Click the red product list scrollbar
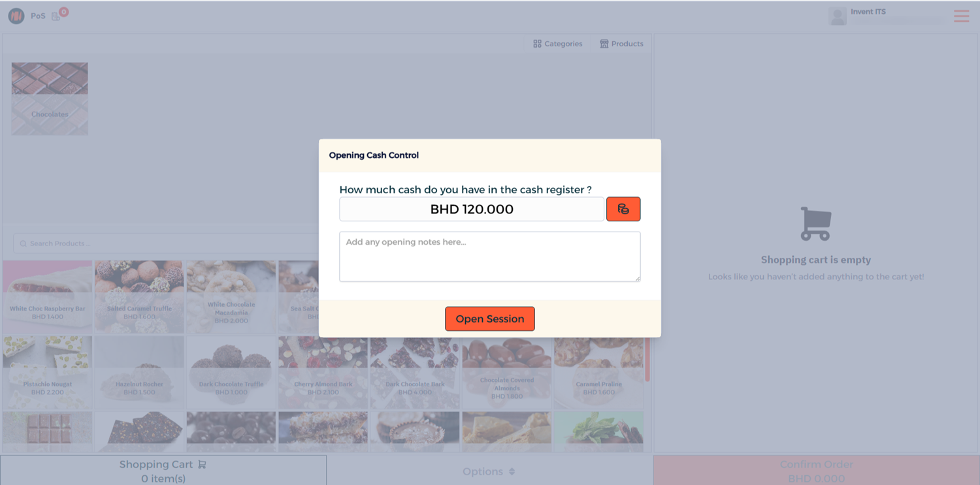The width and height of the screenshot is (980, 485). pyautogui.click(x=647, y=359)
